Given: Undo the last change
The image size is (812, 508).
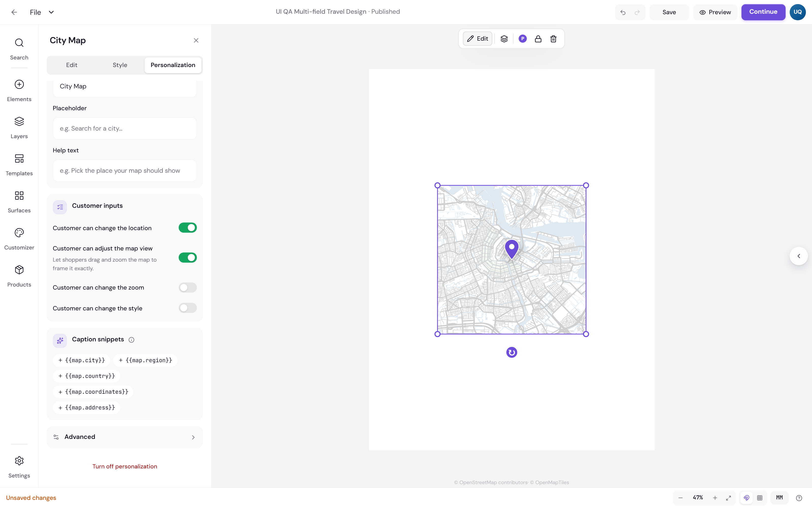Looking at the screenshot, I should [623, 12].
